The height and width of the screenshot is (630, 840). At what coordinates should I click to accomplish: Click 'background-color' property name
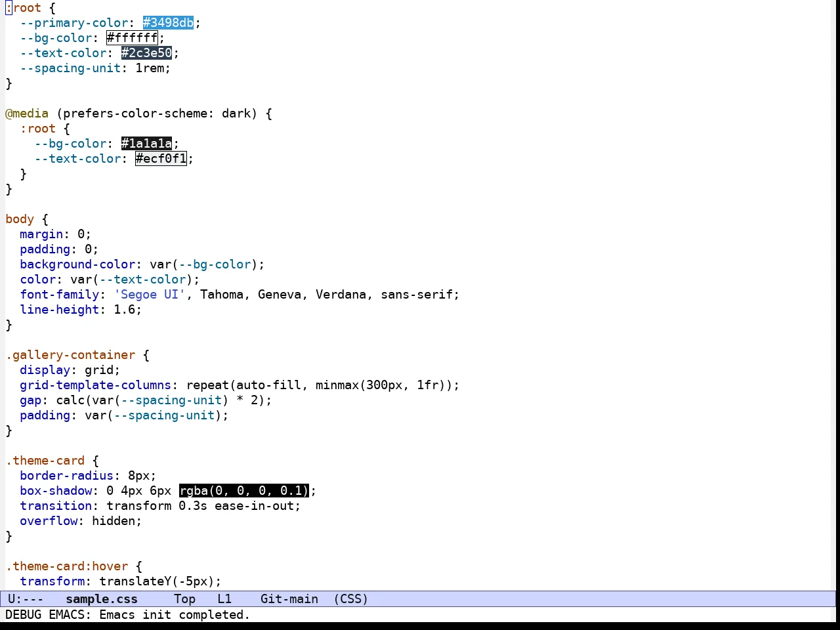click(77, 264)
